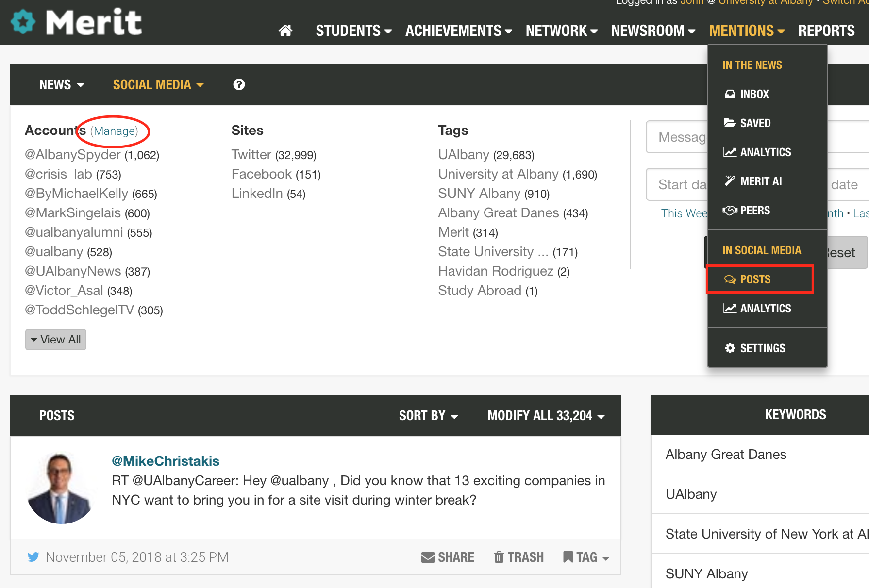Filter by @crisis_lab account

click(58, 174)
